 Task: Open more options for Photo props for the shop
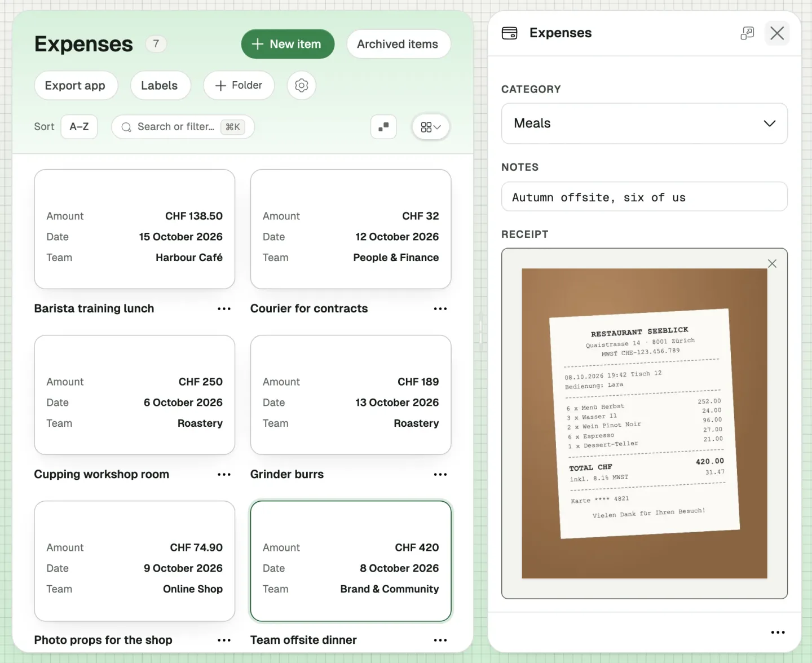pos(224,640)
